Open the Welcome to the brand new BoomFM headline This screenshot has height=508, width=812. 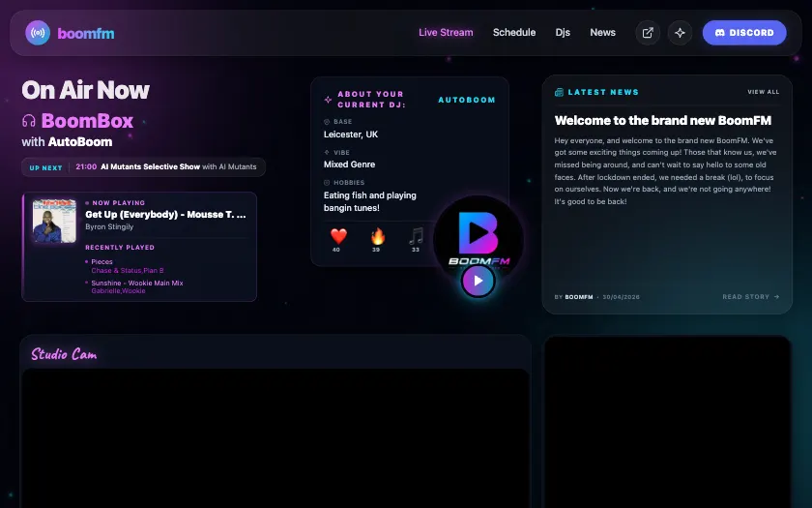coord(663,120)
